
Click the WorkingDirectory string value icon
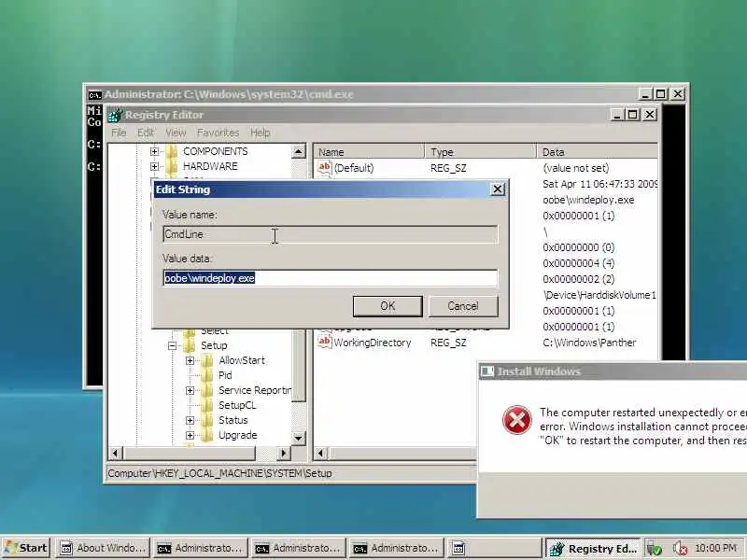pyautogui.click(x=324, y=342)
